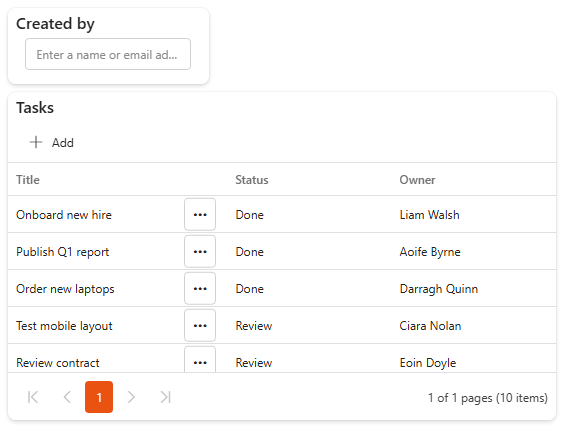Click Done status of Order new laptops
Screen dimensions: 564x428
click(250, 289)
